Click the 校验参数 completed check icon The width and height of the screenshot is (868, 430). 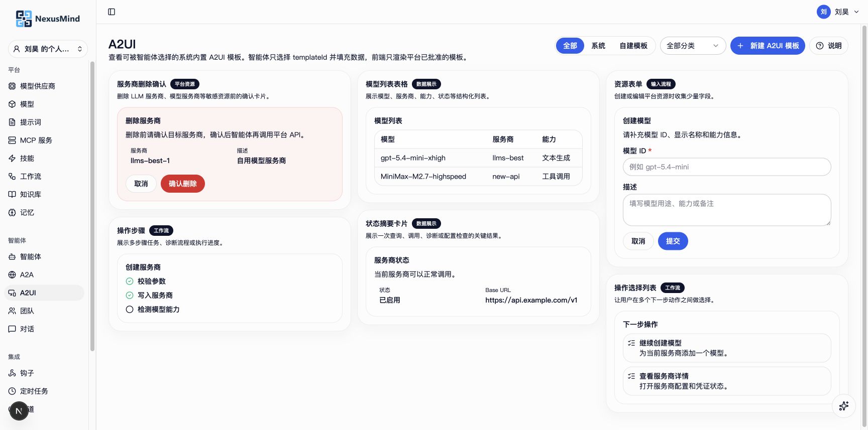pyautogui.click(x=130, y=281)
